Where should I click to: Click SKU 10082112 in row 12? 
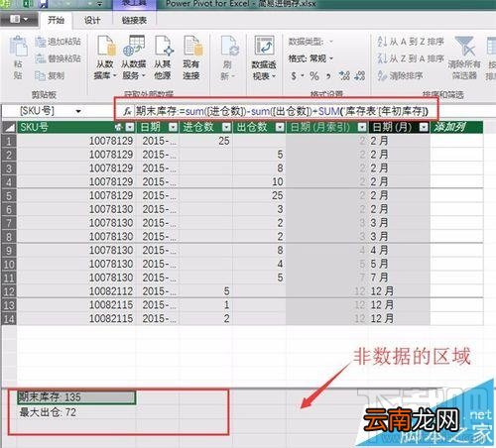point(76,291)
